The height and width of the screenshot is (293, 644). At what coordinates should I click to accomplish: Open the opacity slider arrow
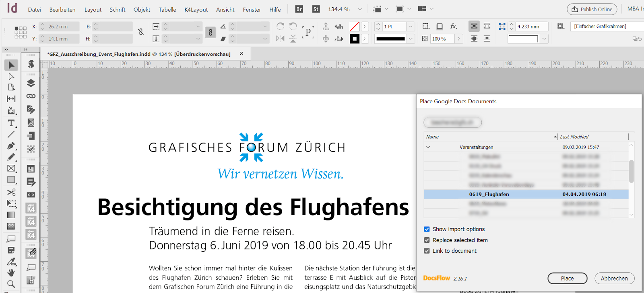(x=459, y=39)
